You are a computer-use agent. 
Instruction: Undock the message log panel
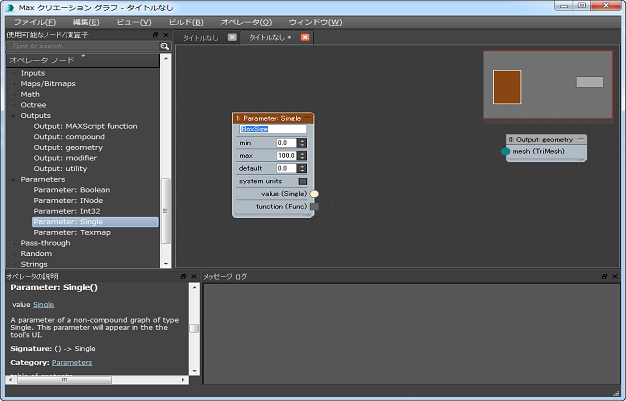click(603, 276)
